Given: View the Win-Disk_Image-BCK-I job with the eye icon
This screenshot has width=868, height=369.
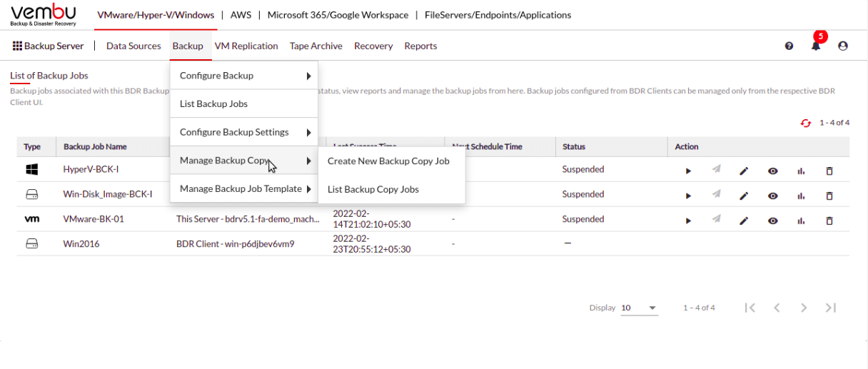Looking at the screenshot, I should [x=773, y=196].
